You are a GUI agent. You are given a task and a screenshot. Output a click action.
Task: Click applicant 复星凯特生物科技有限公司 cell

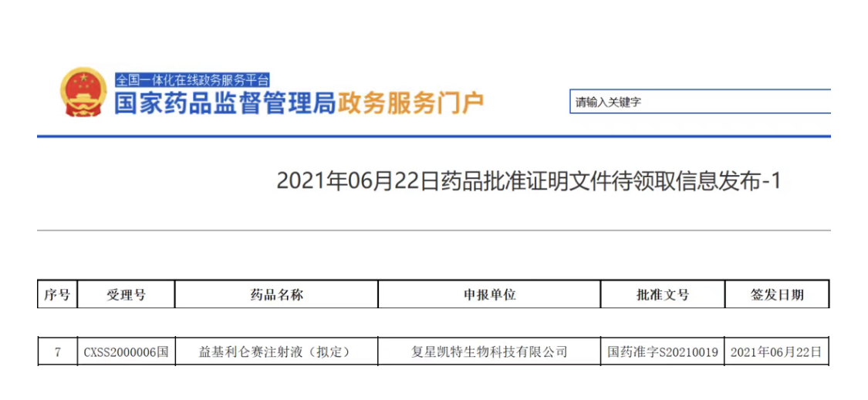coord(489,352)
